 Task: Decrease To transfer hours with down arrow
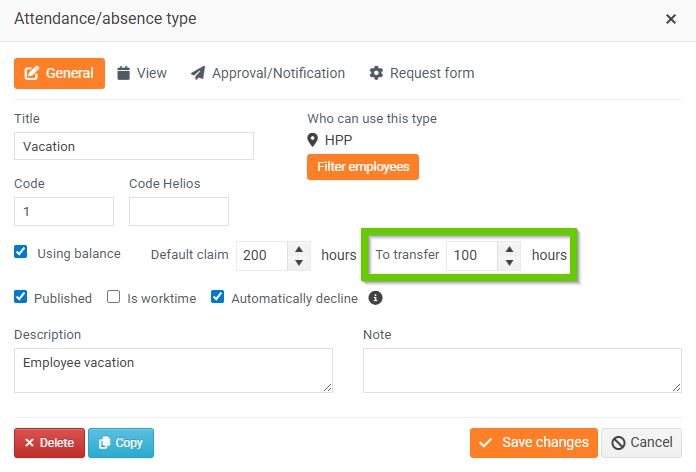[x=509, y=262]
